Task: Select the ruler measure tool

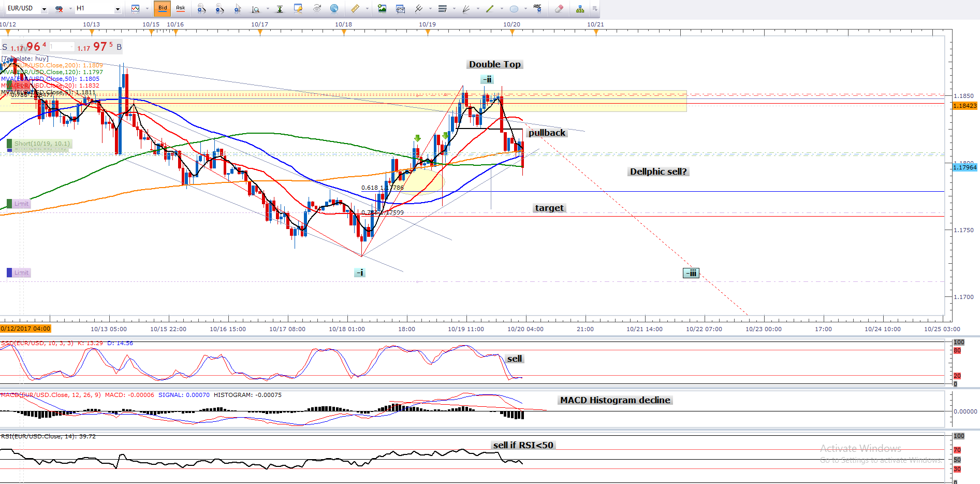Action: click(x=355, y=8)
